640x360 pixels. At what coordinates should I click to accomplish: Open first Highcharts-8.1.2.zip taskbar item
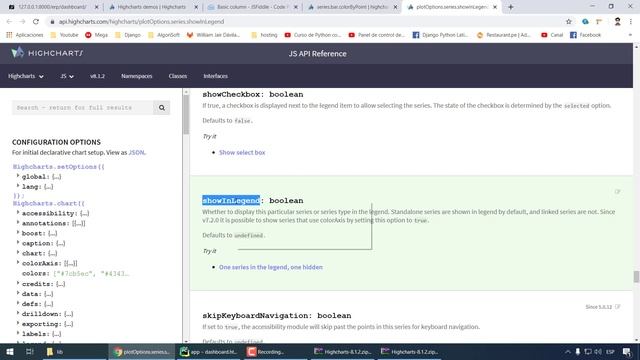pyautogui.click(x=343, y=351)
